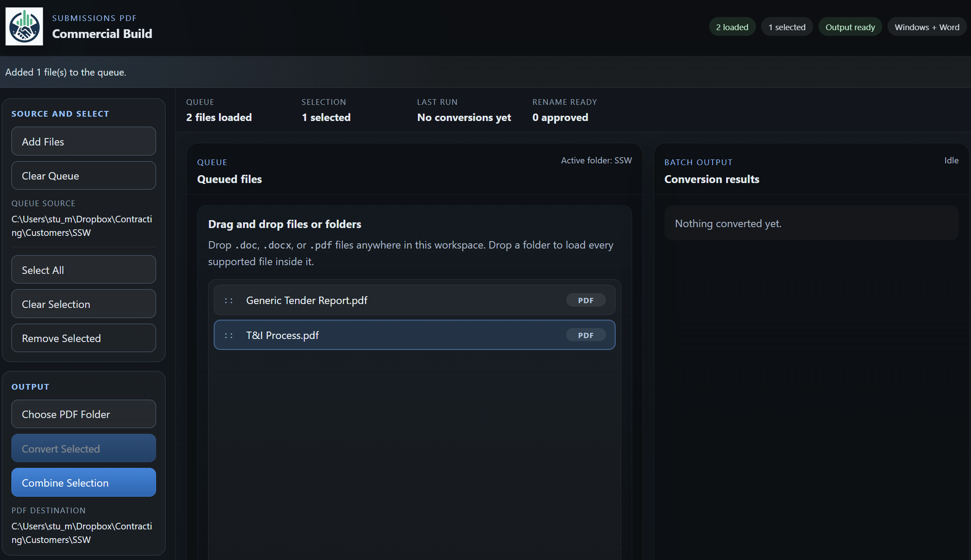This screenshot has height=560, width=971.
Task: Click the 'No conversions yet' stat
Action: pyautogui.click(x=464, y=118)
